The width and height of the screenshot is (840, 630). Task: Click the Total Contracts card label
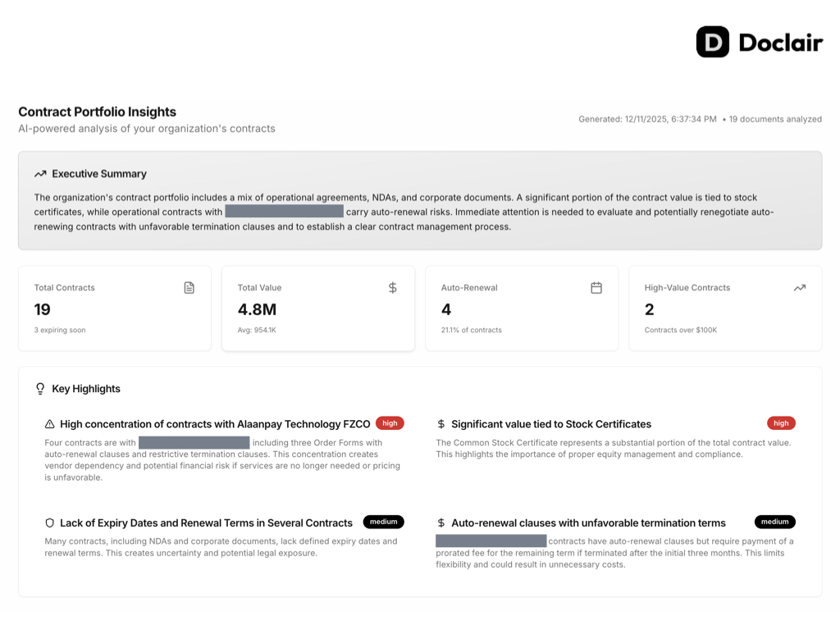coord(64,288)
